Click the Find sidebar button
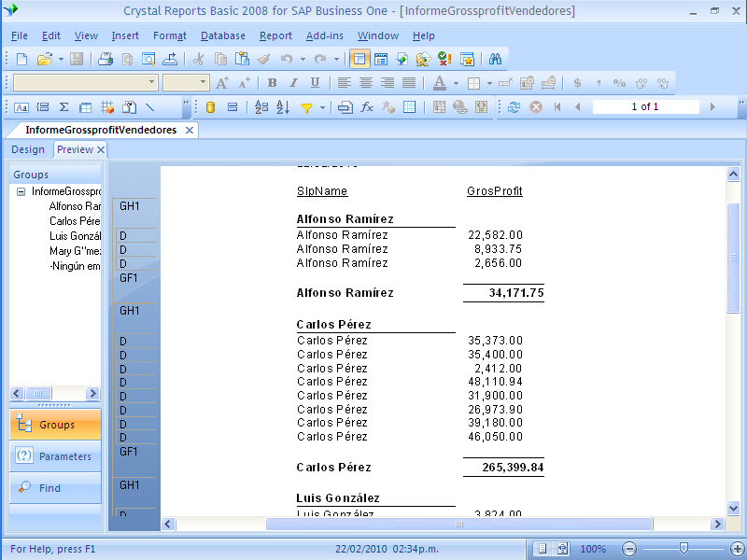This screenshot has width=747, height=560. click(54, 489)
